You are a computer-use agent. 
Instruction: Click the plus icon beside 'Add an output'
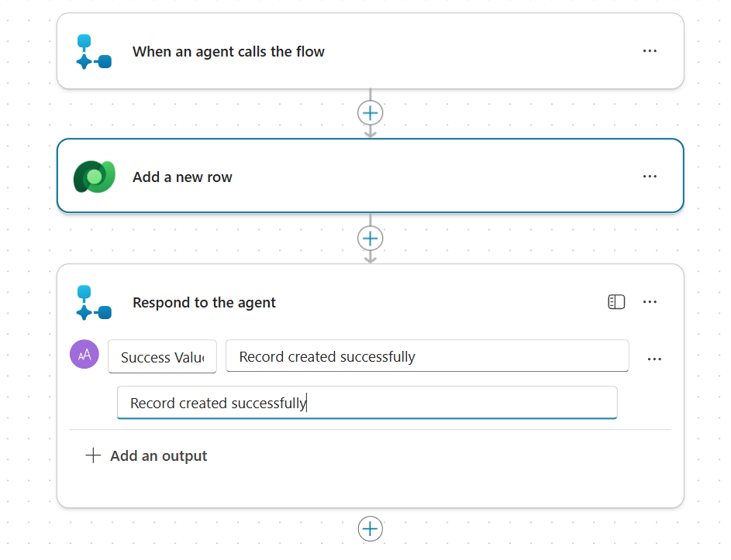pos(93,455)
